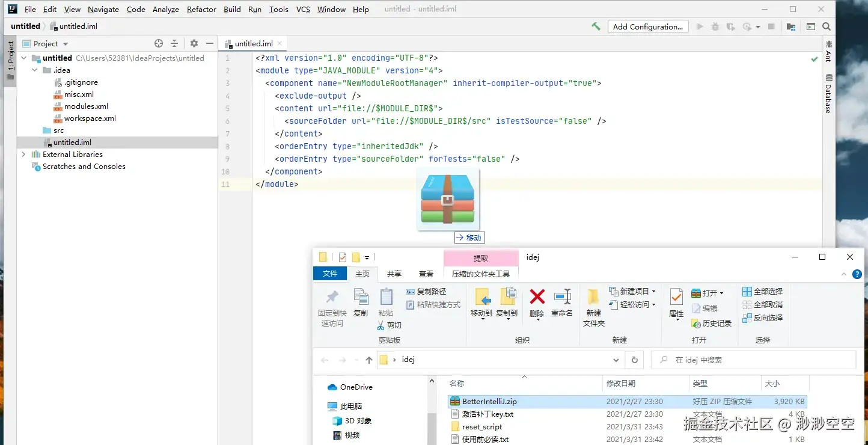The height and width of the screenshot is (445, 868).
Task: Click Add Configuration... button
Action: tap(648, 26)
